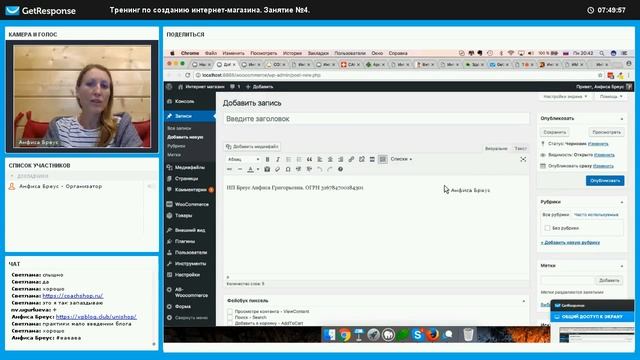The image size is (640, 360).
Task: Align text right in the editor
Action: tap(340, 159)
